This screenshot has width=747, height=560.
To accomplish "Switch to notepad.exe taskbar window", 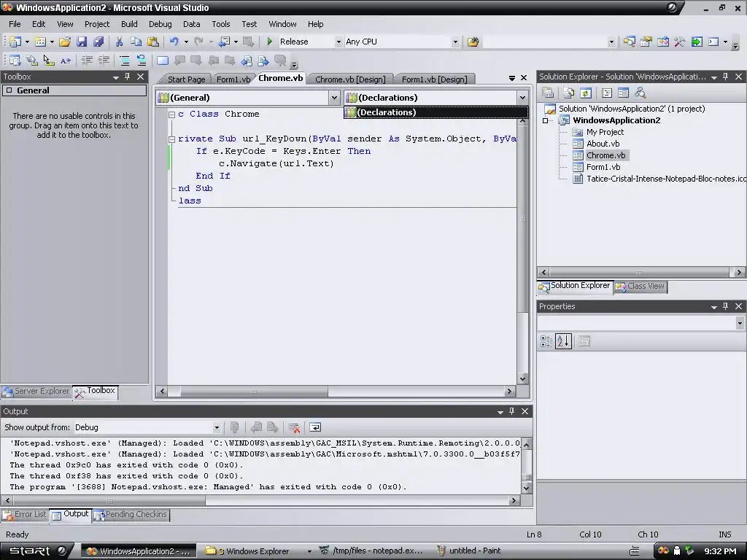I will pyautogui.click(x=371, y=551).
